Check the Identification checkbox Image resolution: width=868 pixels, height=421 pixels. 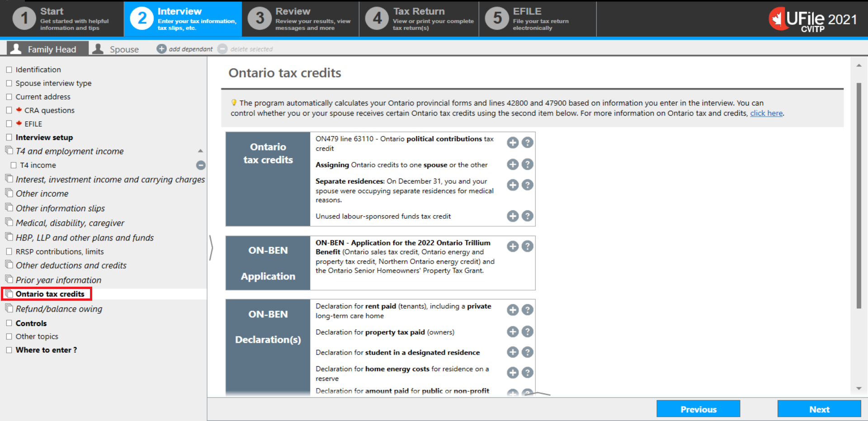pos(9,70)
